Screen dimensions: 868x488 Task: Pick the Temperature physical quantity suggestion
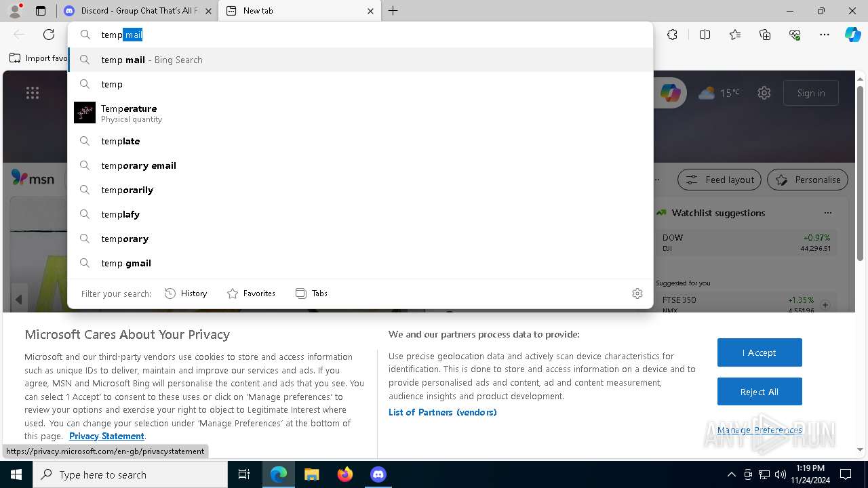[x=360, y=113]
